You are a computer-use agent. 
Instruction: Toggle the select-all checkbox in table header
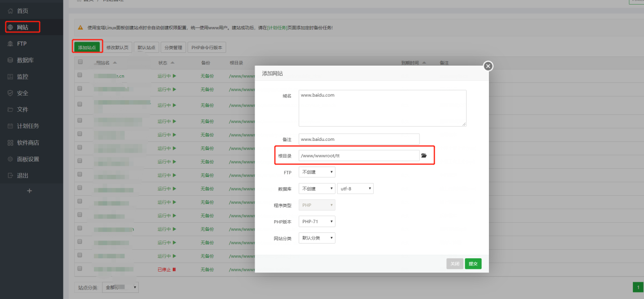[x=80, y=62]
